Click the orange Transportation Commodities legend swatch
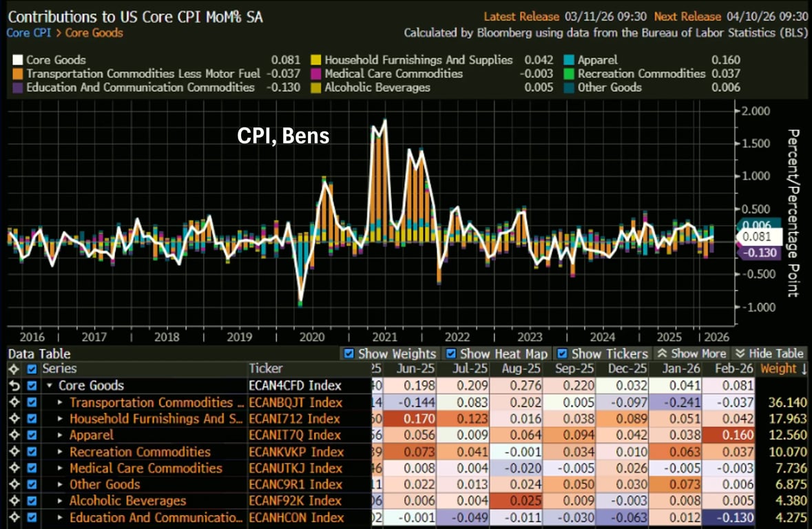812x529 pixels. point(17,74)
